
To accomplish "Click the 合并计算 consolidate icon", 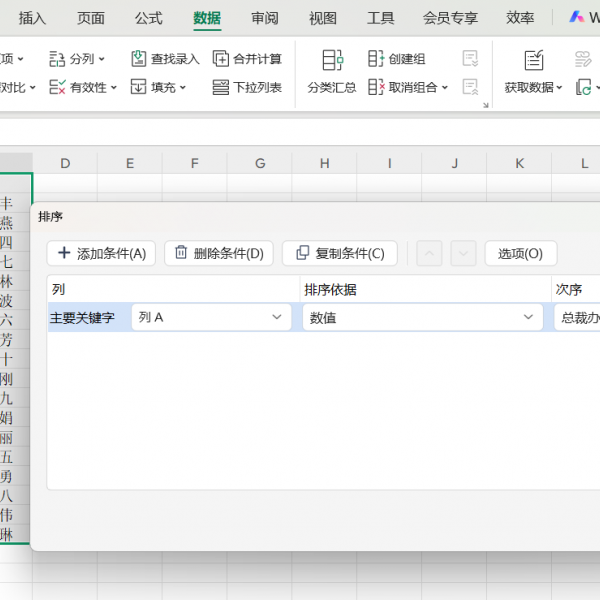I will coord(221,59).
